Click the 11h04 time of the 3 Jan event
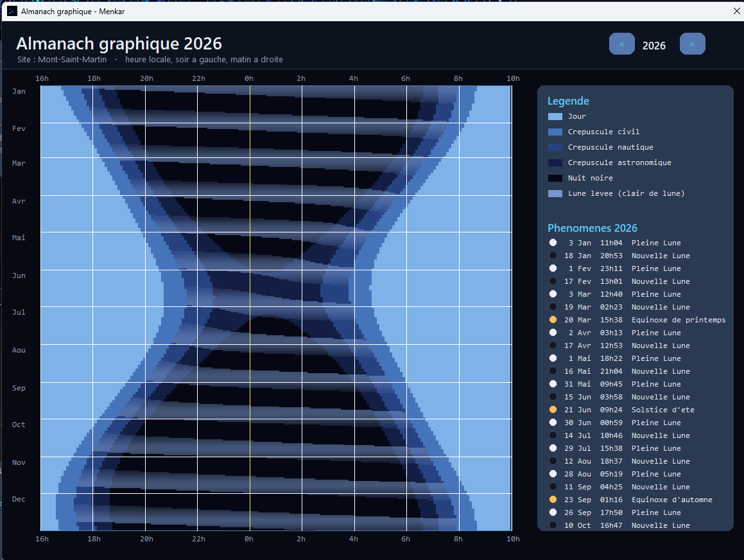Screen dimensions: 744x560 coord(611,243)
